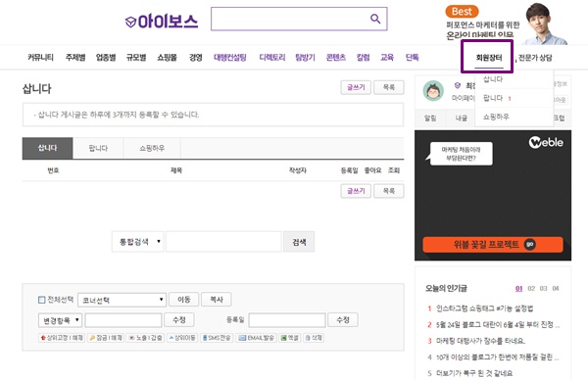Select 삽니다 in 회원장터 dropdown menu

pyautogui.click(x=493, y=79)
